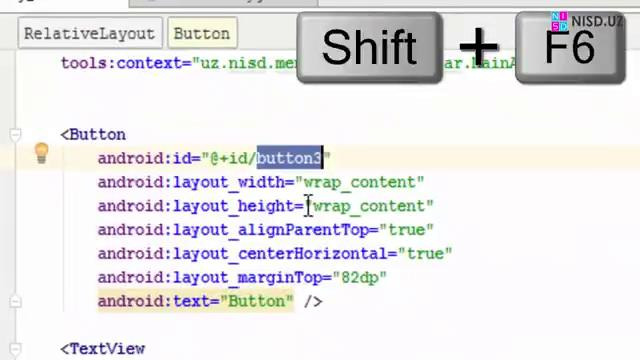Viewport: 640px width, 360px height.
Task: Click the android:layout_centerHorizontal attribute name
Action: pos(243,253)
